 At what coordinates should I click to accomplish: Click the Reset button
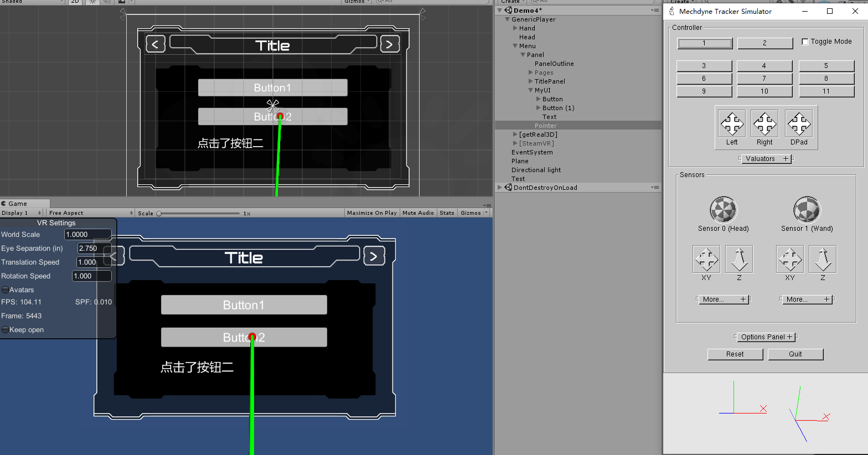(x=735, y=354)
